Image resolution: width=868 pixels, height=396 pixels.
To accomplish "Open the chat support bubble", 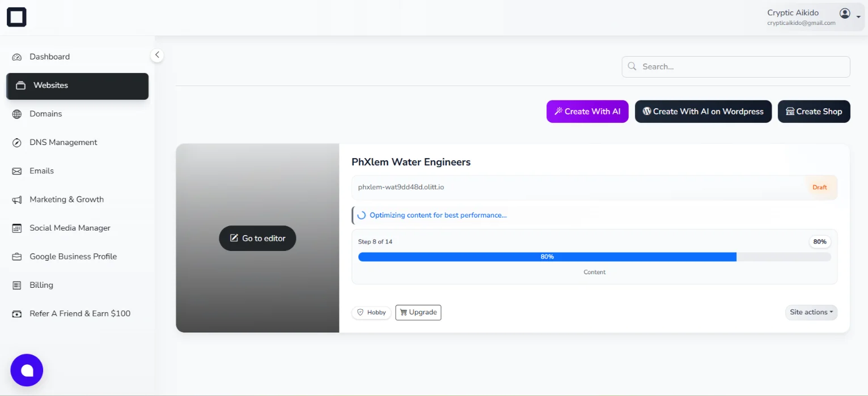I will pyautogui.click(x=27, y=369).
